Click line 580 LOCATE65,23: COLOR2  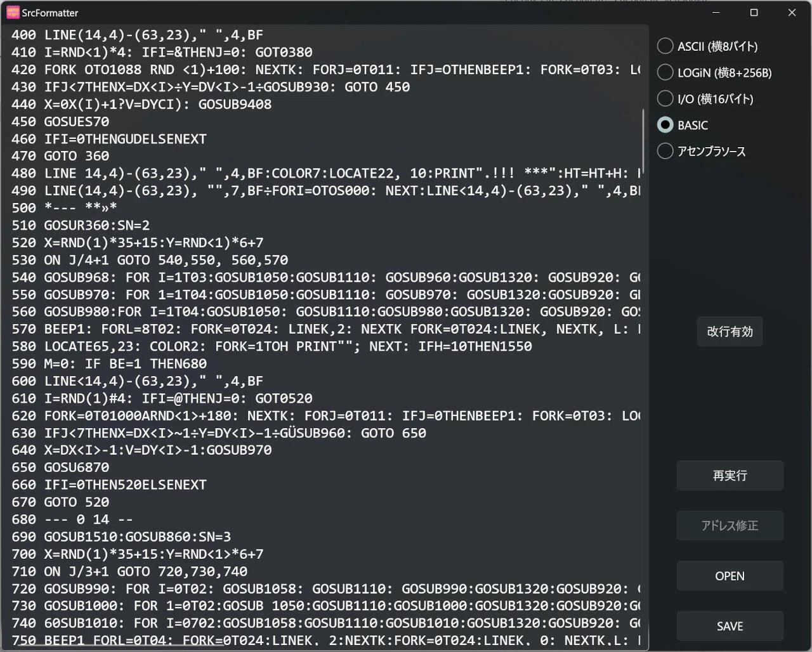point(272,346)
